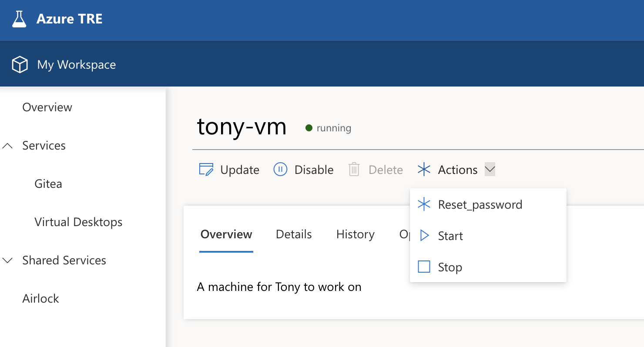This screenshot has height=347, width=644.
Task: Open the Actions button label
Action: pos(458,170)
